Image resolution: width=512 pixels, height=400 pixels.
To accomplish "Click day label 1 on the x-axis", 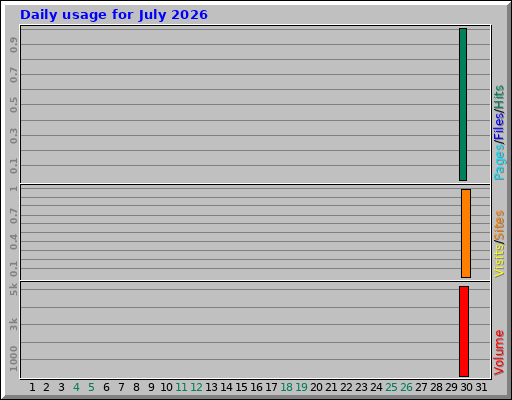I will [32, 387].
